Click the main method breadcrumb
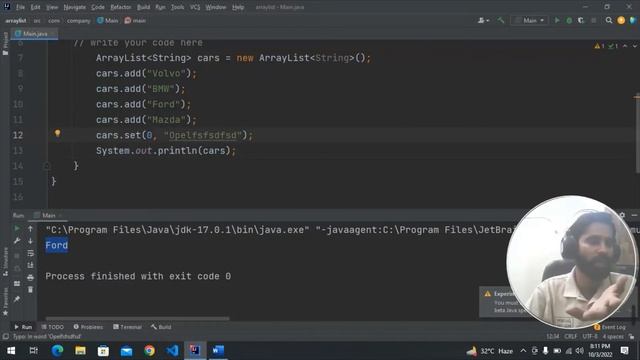640x360 pixels. 135,20
